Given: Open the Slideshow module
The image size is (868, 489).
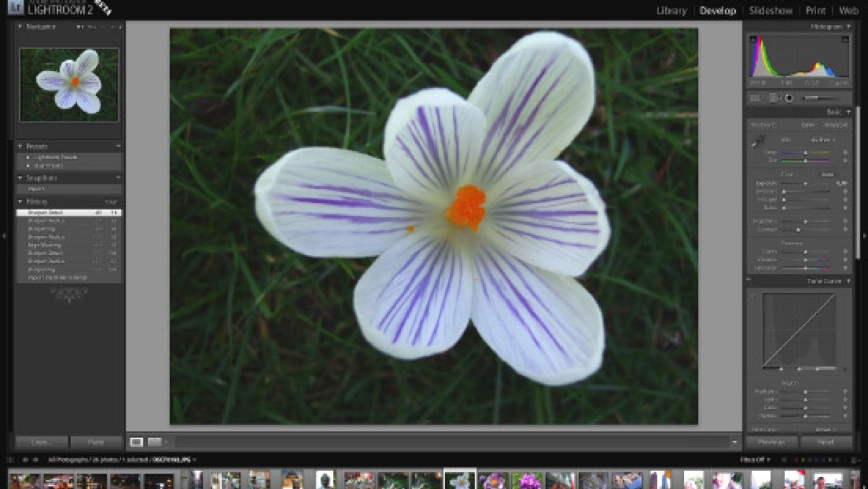Looking at the screenshot, I should (770, 11).
